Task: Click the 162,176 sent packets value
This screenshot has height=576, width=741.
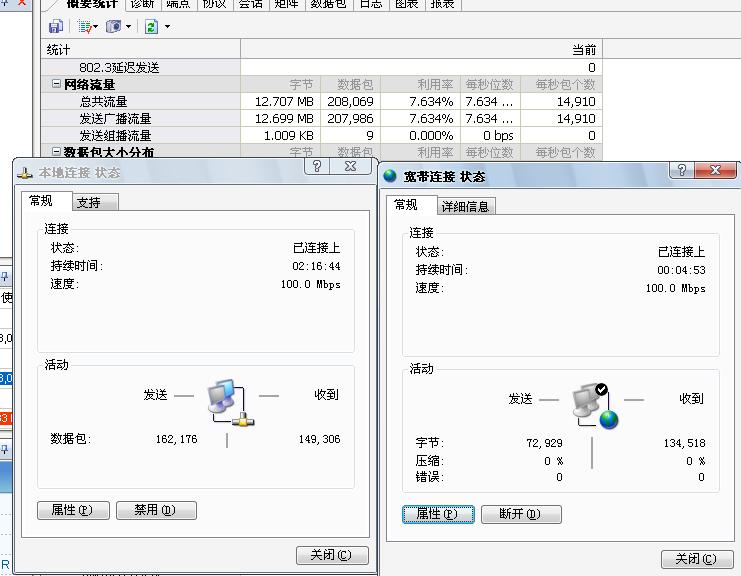Action: coord(177,439)
